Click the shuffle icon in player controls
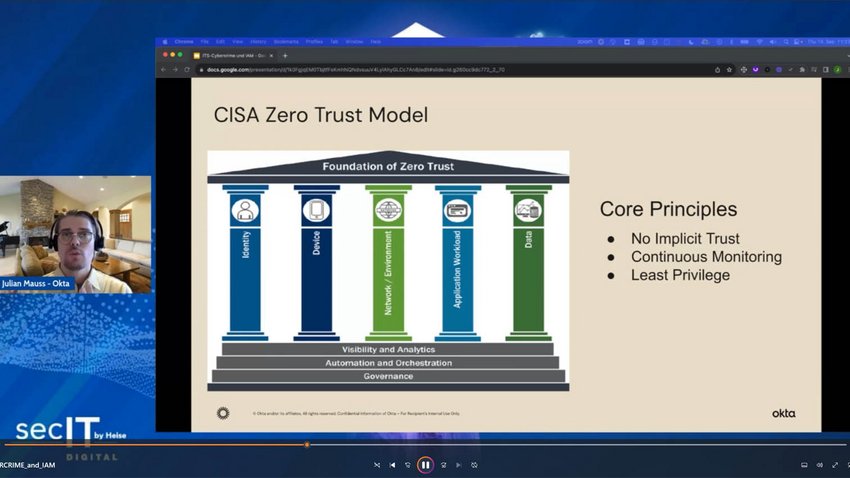Image resolution: width=850 pixels, height=478 pixels. click(x=377, y=465)
